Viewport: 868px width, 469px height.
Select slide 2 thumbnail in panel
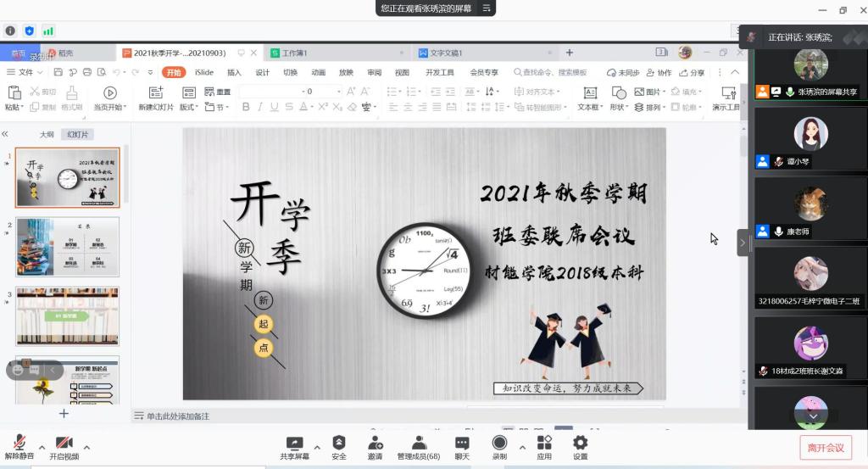[68, 247]
